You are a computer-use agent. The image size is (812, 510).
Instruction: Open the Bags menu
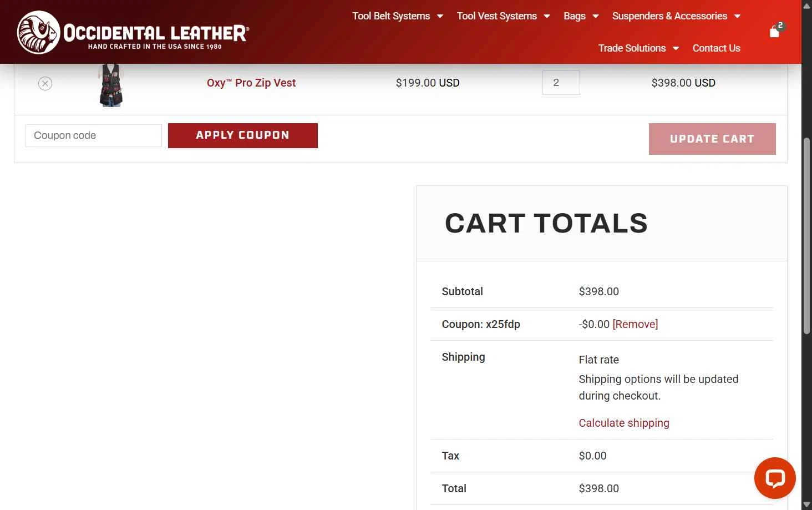[575, 16]
